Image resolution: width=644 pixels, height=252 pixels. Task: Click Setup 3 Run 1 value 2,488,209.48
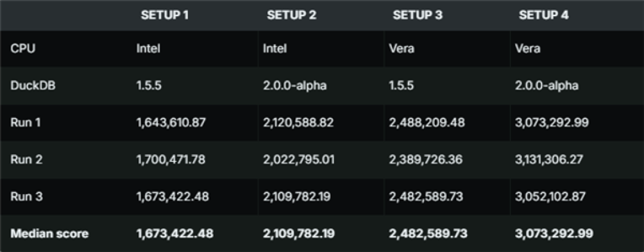pos(427,123)
